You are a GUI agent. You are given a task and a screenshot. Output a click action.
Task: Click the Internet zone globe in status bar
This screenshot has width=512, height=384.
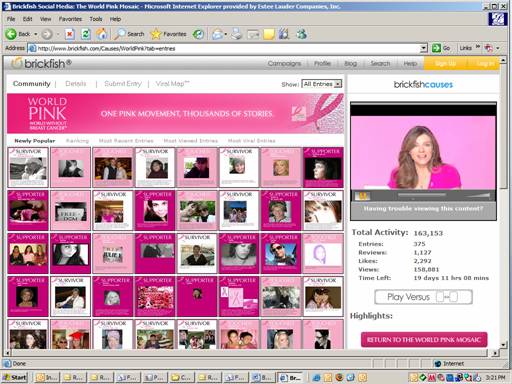438,363
